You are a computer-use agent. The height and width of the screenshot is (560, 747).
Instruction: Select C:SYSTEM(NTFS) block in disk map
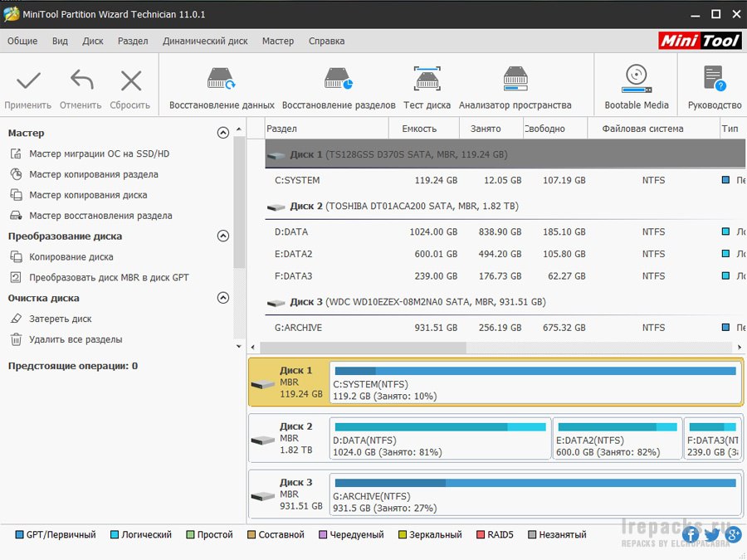(x=535, y=382)
